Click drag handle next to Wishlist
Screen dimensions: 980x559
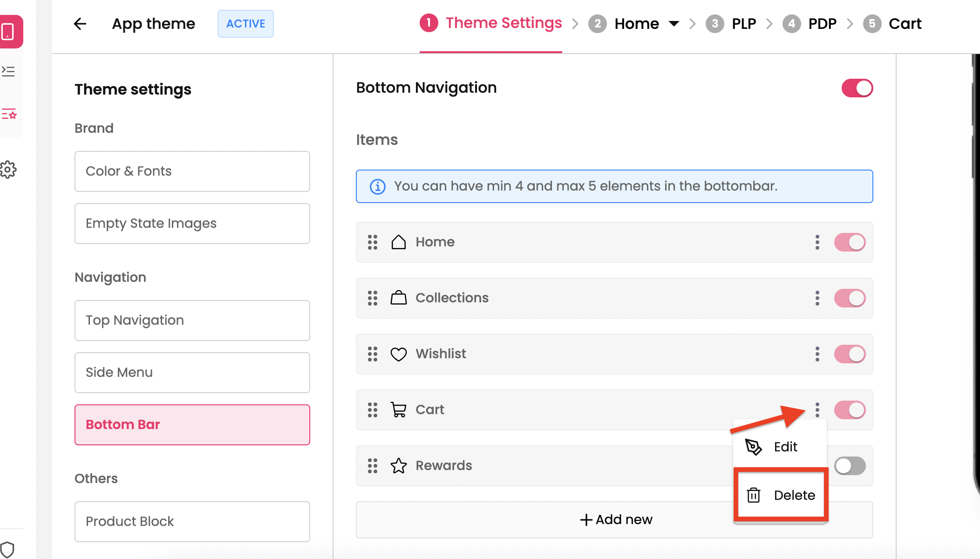click(x=373, y=354)
